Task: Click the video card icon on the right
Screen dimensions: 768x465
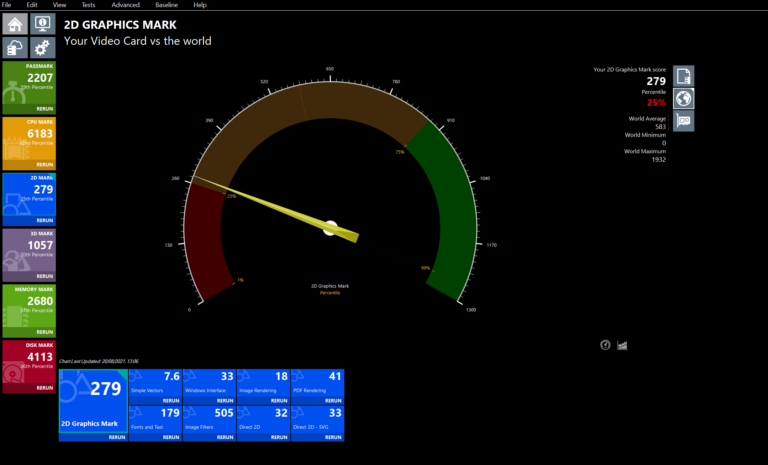Action: tap(684, 120)
